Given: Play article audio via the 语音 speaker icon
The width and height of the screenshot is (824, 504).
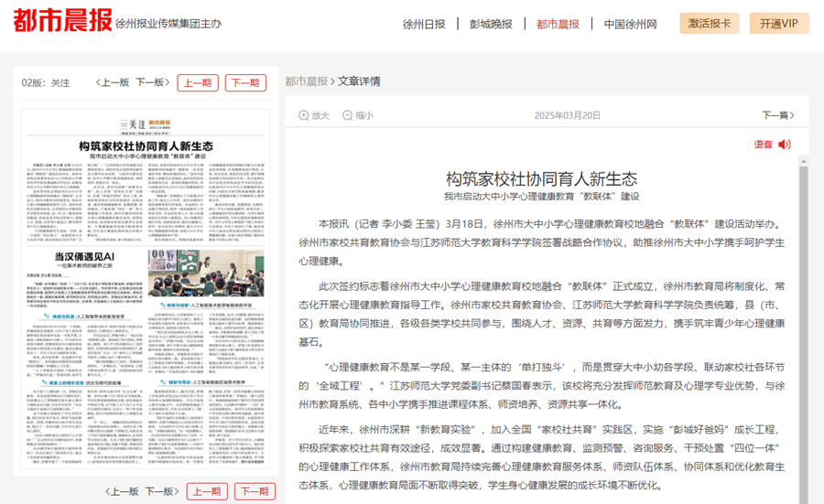Looking at the screenshot, I should [x=784, y=145].
